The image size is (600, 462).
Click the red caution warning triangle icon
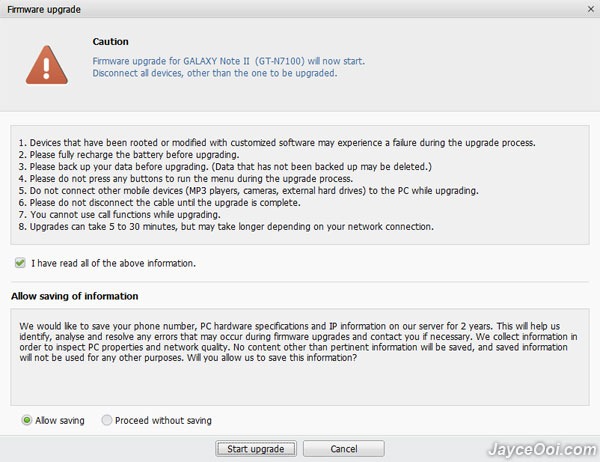(x=47, y=65)
